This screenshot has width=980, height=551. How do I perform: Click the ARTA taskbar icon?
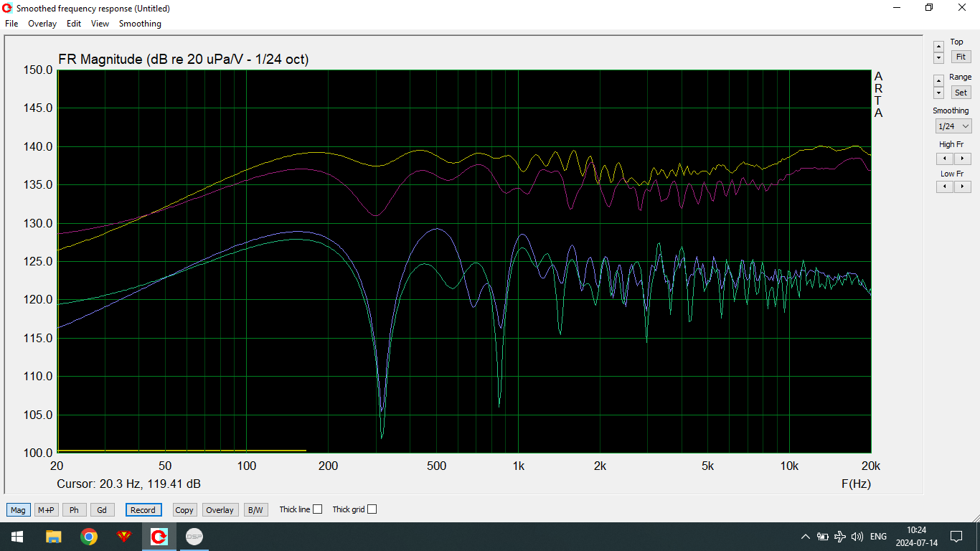coord(159,537)
